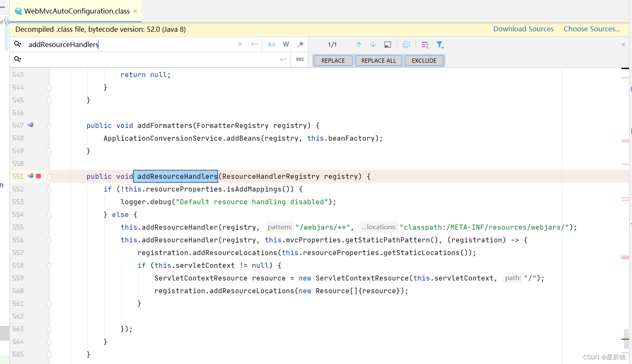Click line number 555 in gutter
The width and height of the screenshot is (632, 364).
(x=18, y=227)
